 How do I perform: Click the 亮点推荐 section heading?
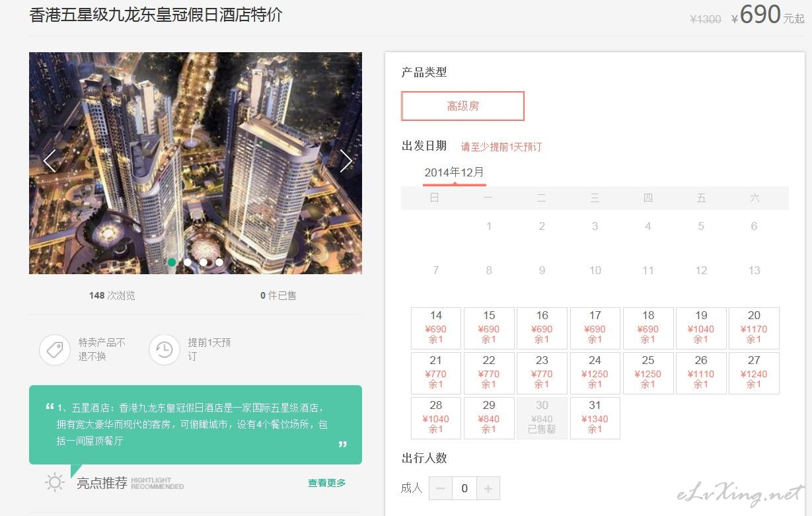pyautogui.click(x=102, y=483)
